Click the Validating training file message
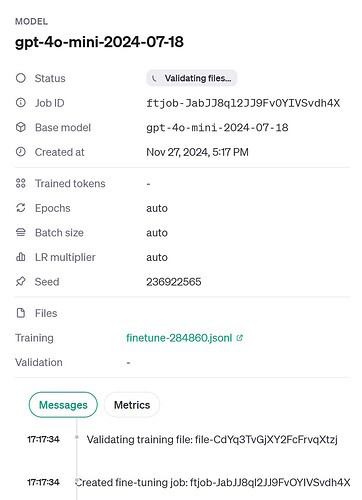This screenshot has height=500, width=362. point(212,439)
